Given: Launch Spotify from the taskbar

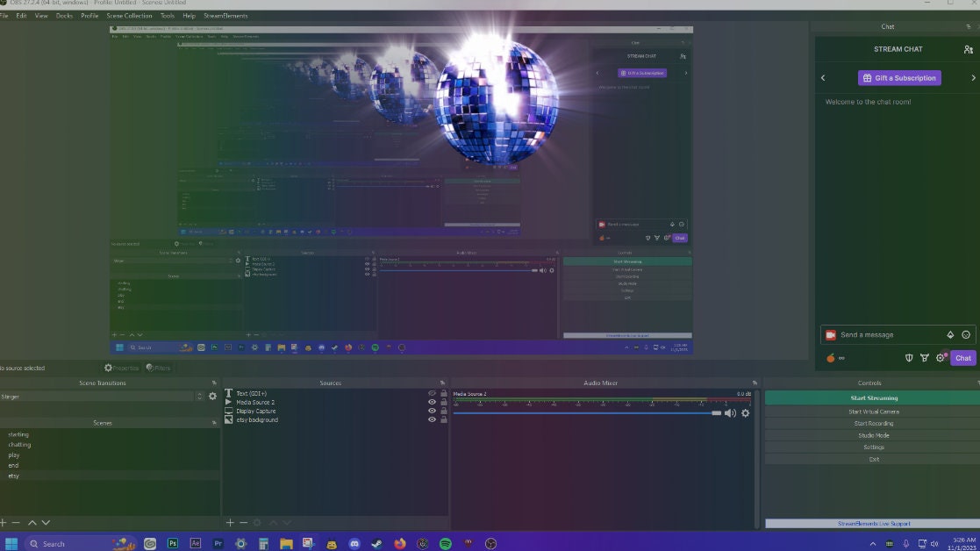Looking at the screenshot, I should (445, 543).
